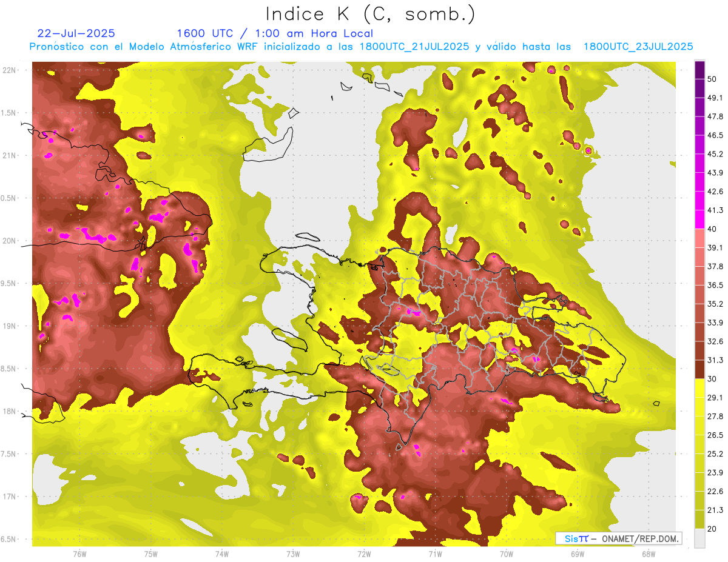Select the '9.5N' latitude axis label
728x562 pixels.
[x=8, y=283]
